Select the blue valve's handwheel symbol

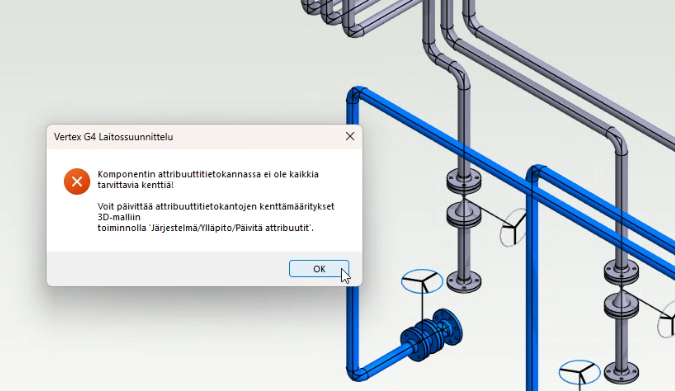422,282
